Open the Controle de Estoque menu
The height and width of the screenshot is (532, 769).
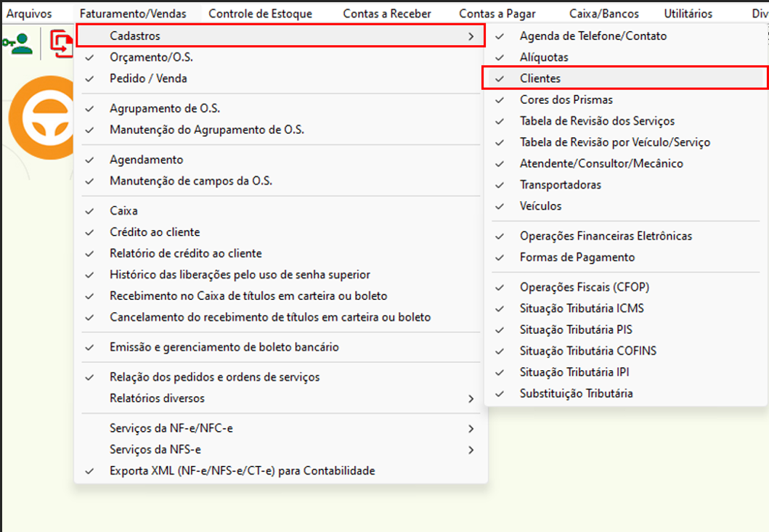[261, 14]
